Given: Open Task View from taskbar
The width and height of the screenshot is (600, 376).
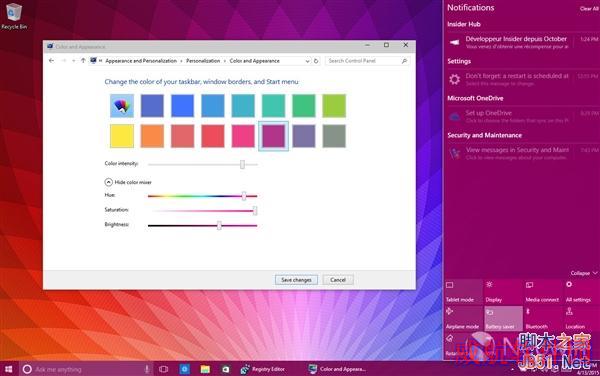Looking at the screenshot, I should [163, 369].
